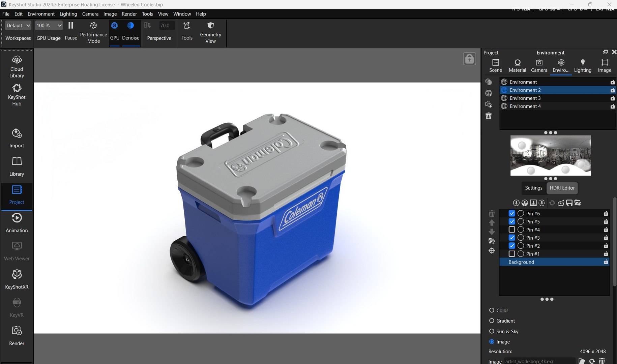Viewport: 617px width, 364px height.
Task: Select the Background row in pin list
Action: click(x=554, y=262)
